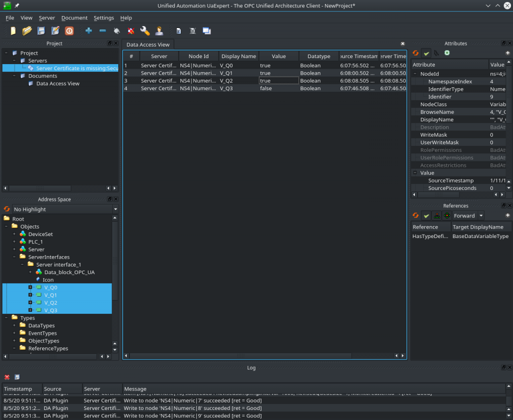Screen dimensions: 513x420
Task: Select the Data Access View tab
Action: coord(148,45)
